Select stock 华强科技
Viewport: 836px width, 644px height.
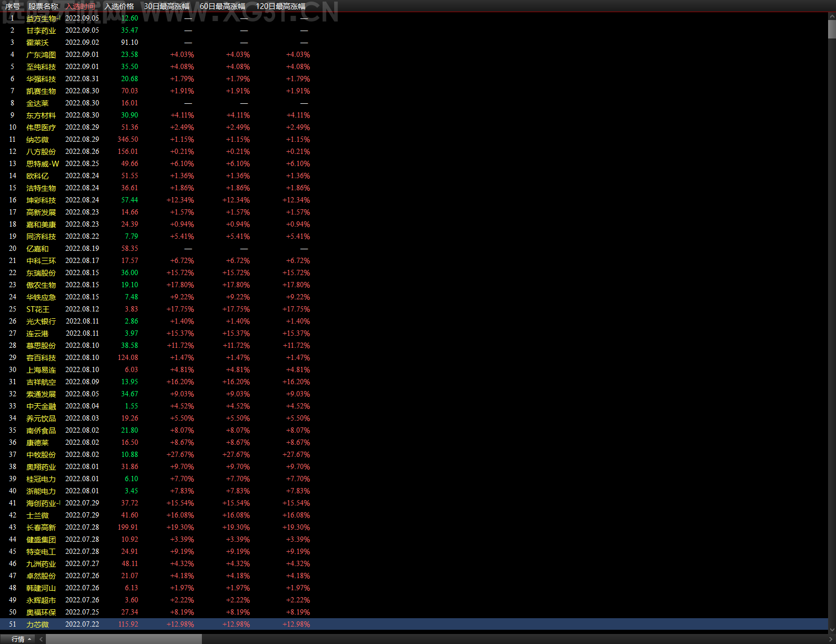pyautogui.click(x=41, y=79)
